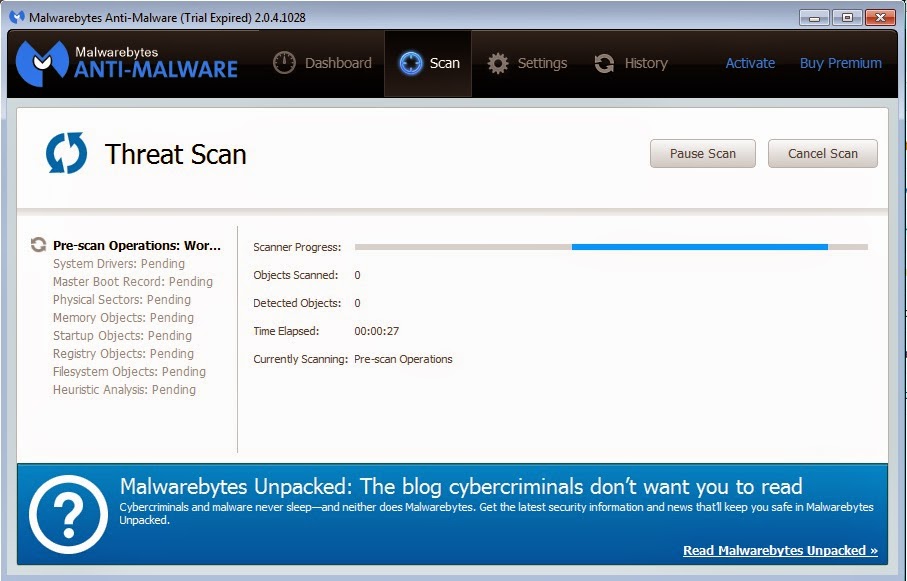
Task: Select Physical Sectors: Pending row
Action: pos(121,299)
